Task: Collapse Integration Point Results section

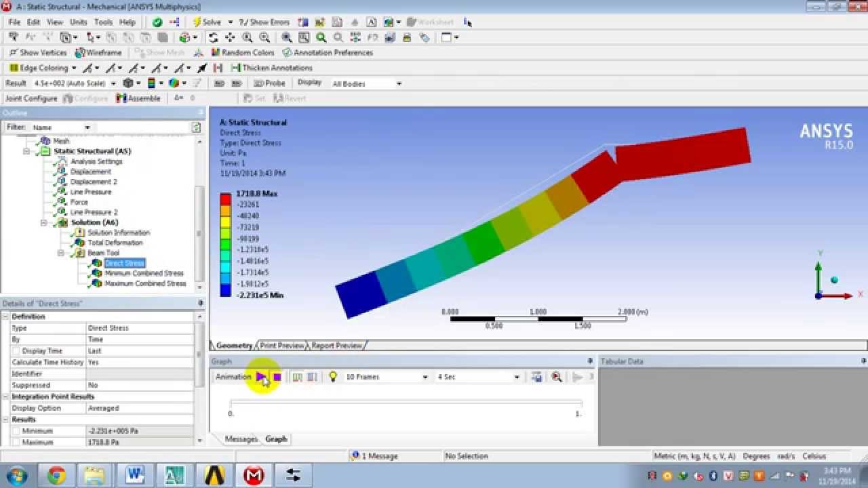Action: (6, 396)
